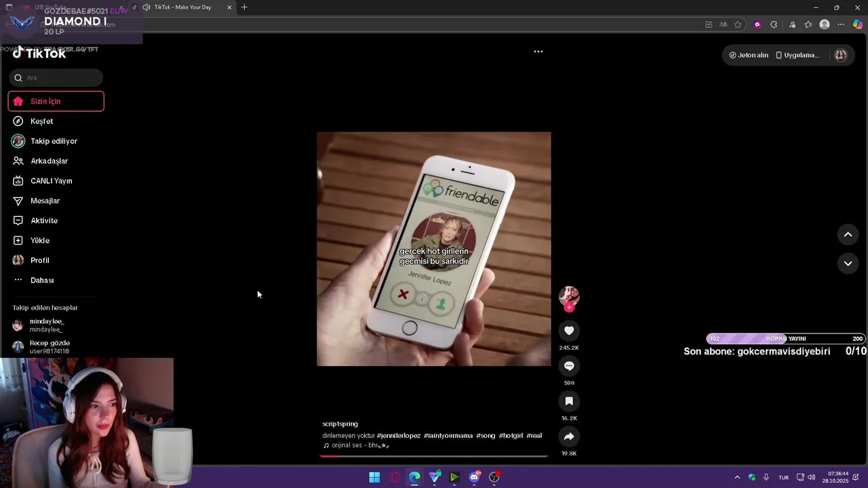Click the Jeton alın button
Image resolution: width=868 pixels, height=488 pixels.
pyautogui.click(x=749, y=55)
